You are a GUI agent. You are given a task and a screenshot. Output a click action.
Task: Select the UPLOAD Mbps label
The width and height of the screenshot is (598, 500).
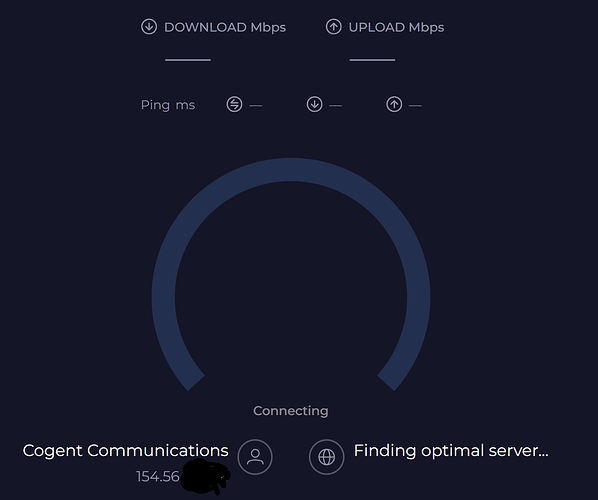tap(396, 27)
